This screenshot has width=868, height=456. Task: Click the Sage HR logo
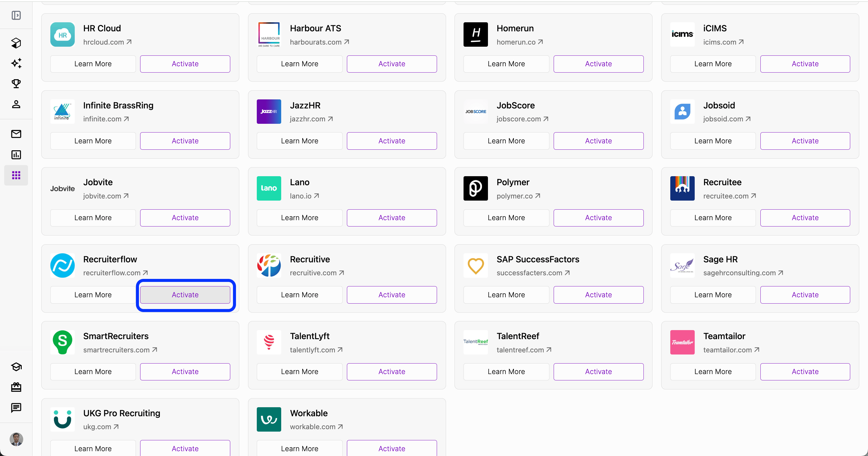click(682, 265)
